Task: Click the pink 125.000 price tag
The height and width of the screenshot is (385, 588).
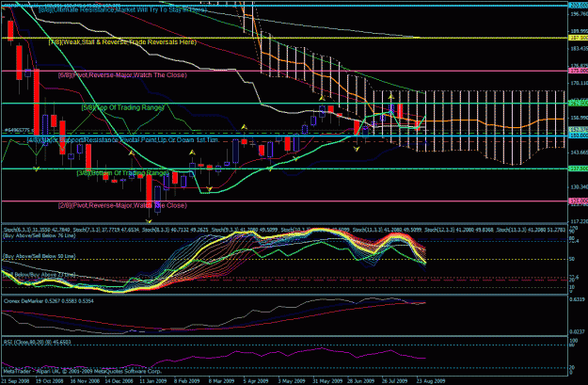Action: (x=579, y=201)
